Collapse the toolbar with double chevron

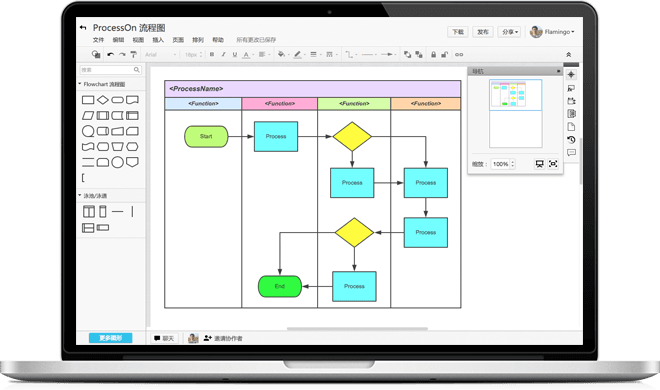569,54
